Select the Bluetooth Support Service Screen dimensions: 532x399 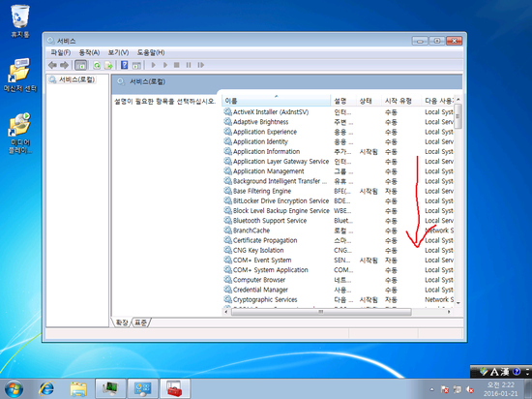click(270, 221)
